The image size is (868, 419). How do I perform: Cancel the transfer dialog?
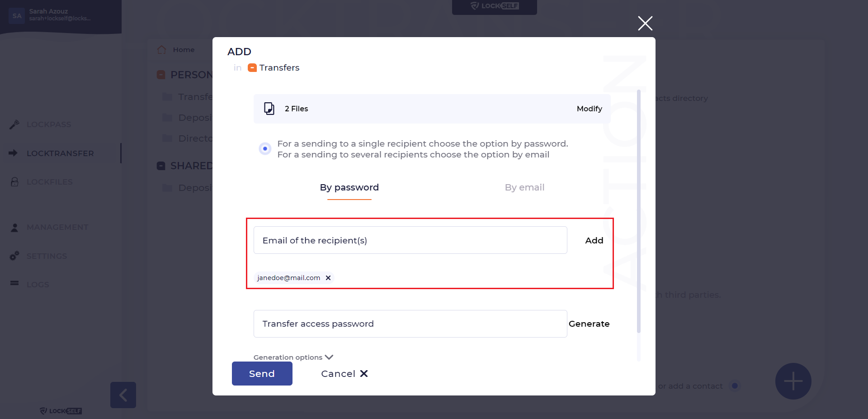pos(344,374)
